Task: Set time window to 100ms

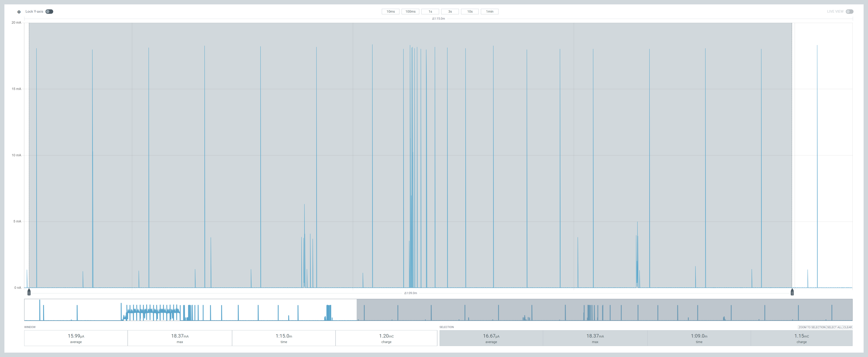Action: (410, 11)
